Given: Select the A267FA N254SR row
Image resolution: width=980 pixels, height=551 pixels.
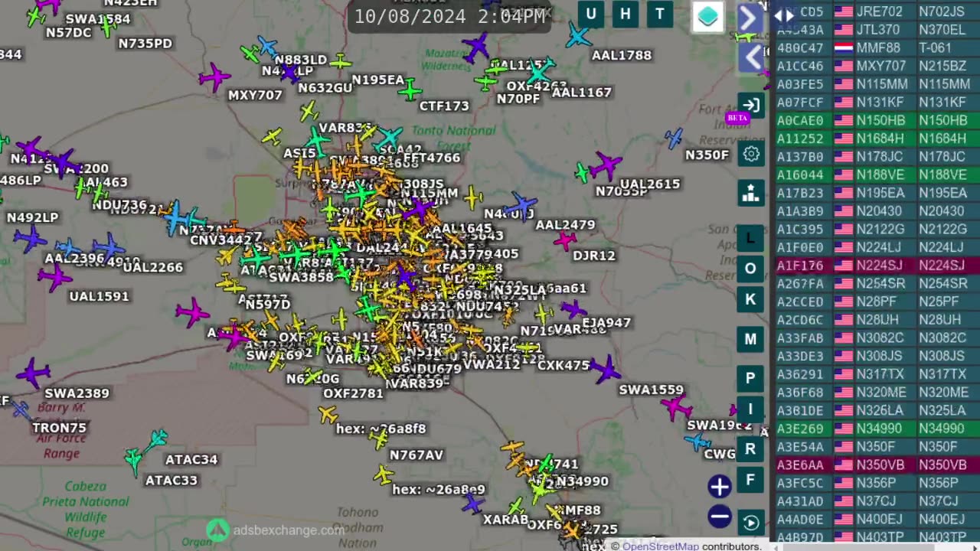Looking at the screenshot, I should (x=877, y=284).
